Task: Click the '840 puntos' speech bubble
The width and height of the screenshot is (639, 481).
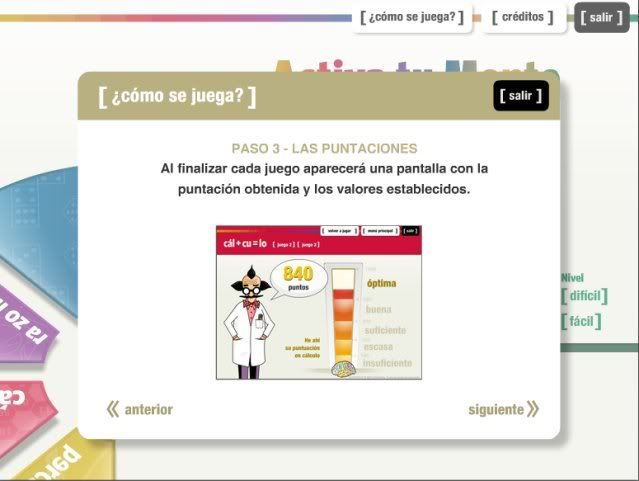Action: point(298,278)
